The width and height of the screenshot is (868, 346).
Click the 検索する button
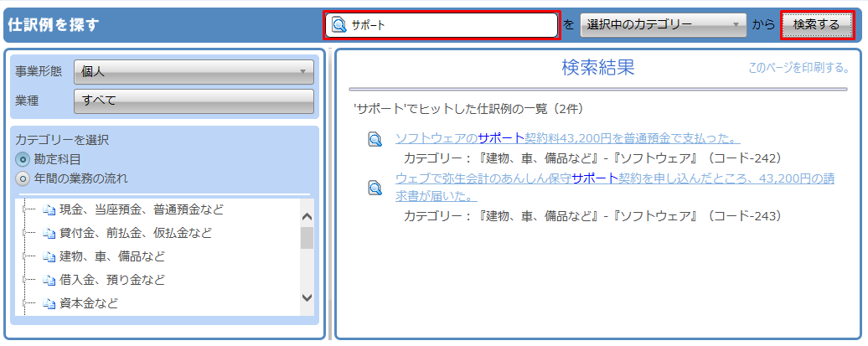pyautogui.click(x=817, y=25)
